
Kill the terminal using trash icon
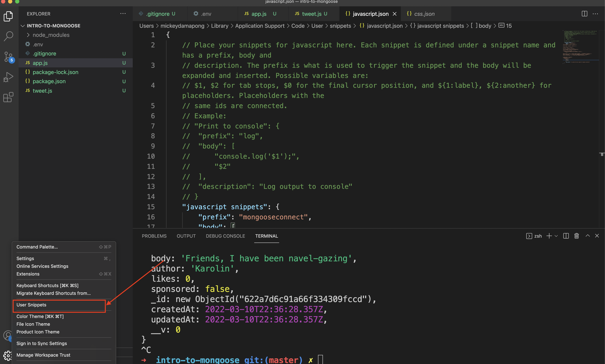click(576, 236)
